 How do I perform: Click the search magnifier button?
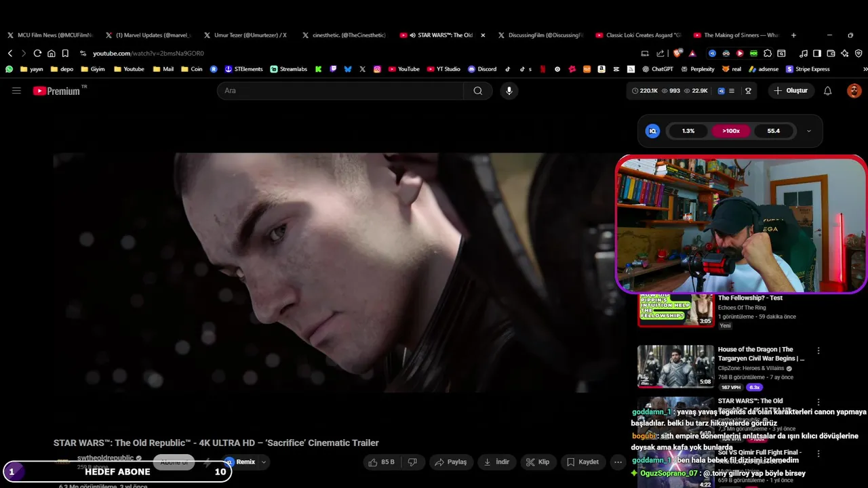point(478,90)
